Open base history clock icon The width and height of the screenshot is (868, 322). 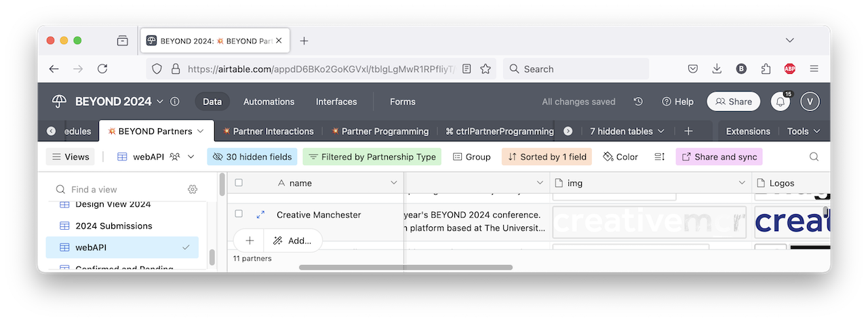click(x=638, y=102)
